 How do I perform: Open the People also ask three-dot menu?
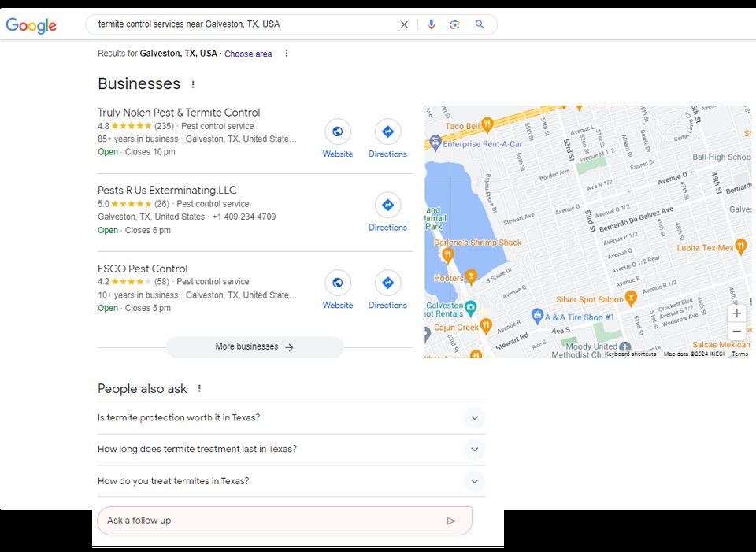pos(199,388)
